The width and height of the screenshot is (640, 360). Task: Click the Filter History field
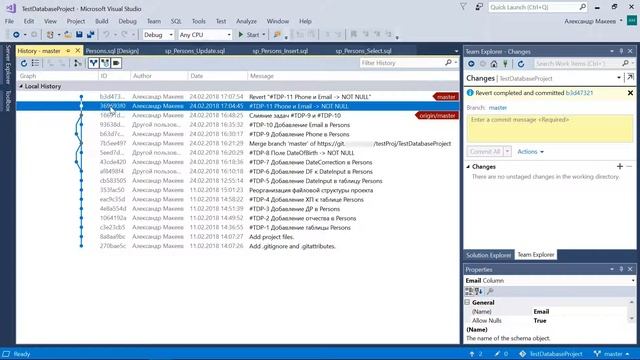point(402,63)
